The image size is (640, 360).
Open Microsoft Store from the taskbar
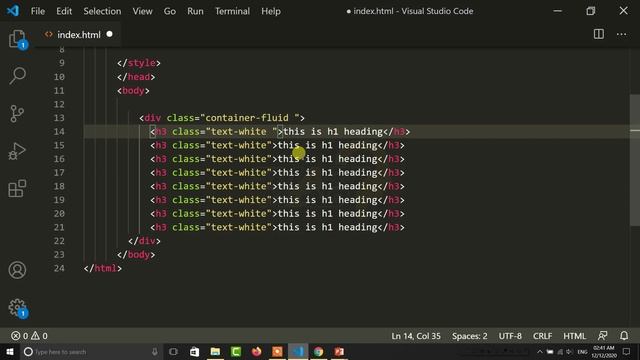(194, 351)
